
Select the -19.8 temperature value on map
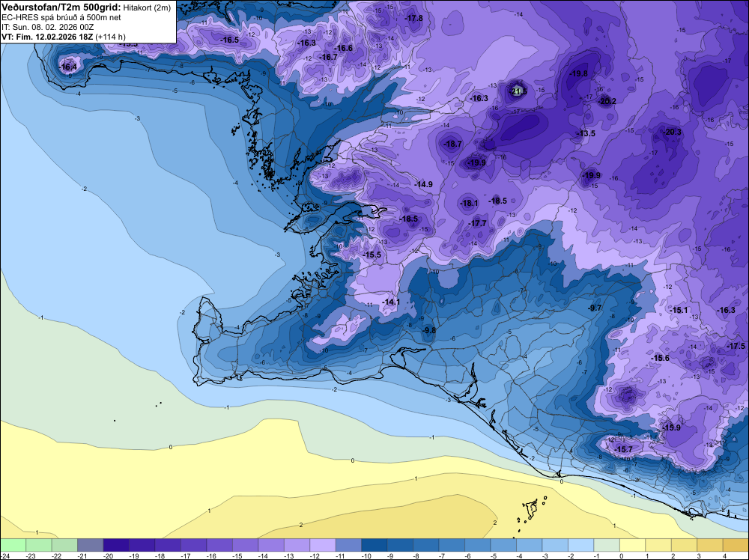[580, 73]
